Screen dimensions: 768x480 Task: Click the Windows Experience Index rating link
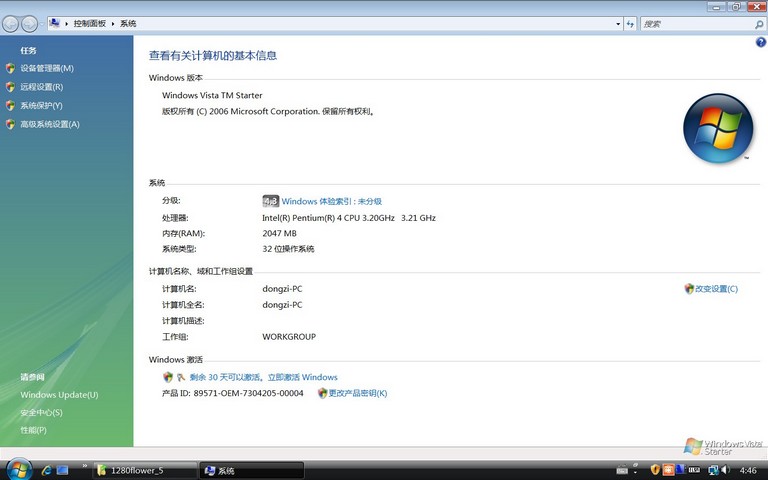pyautogui.click(x=332, y=201)
